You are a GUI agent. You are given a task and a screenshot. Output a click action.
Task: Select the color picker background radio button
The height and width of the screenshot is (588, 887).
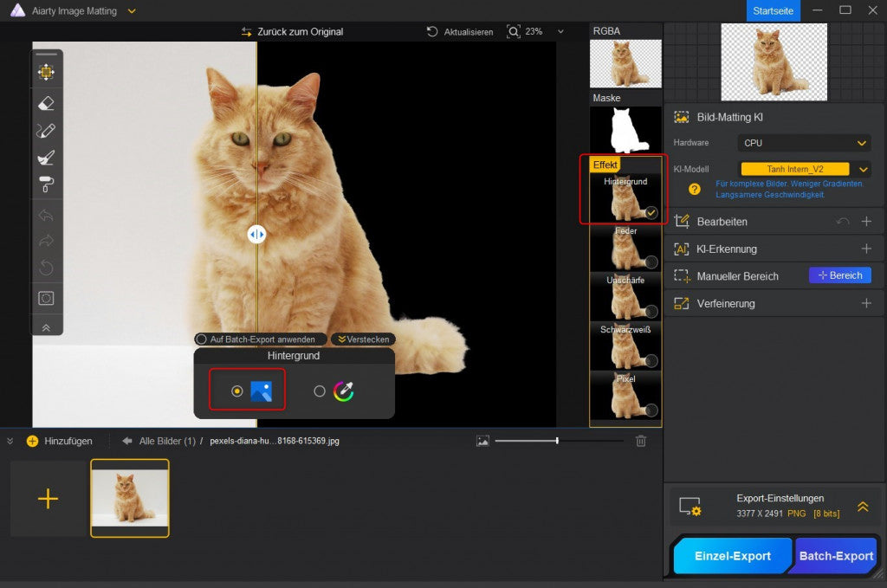[320, 391]
